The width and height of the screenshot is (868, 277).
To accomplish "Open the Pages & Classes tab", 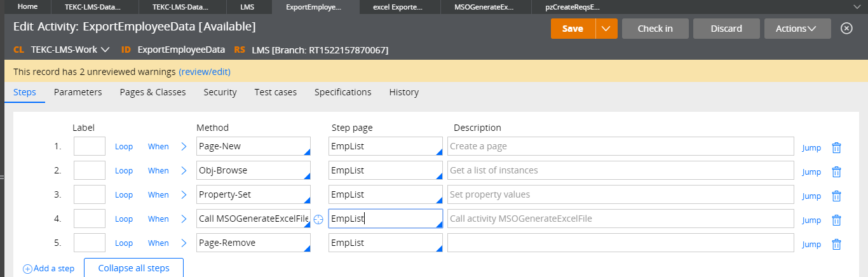I will [153, 92].
